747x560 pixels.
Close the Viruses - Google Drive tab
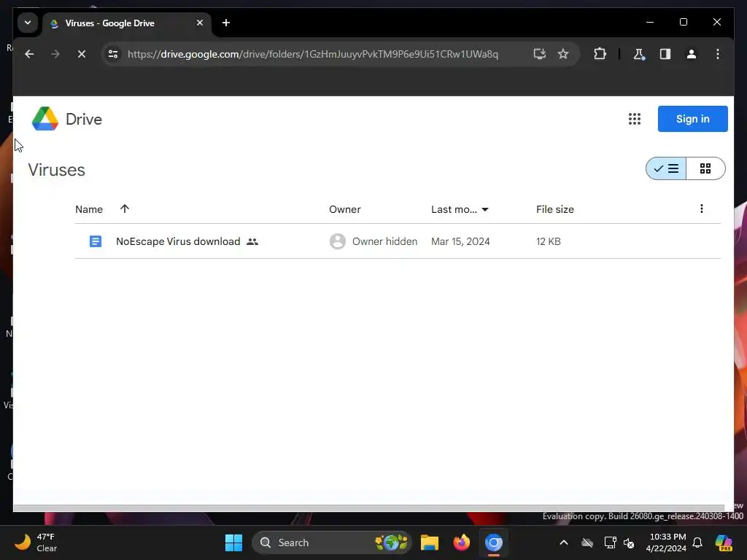coord(200,23)
